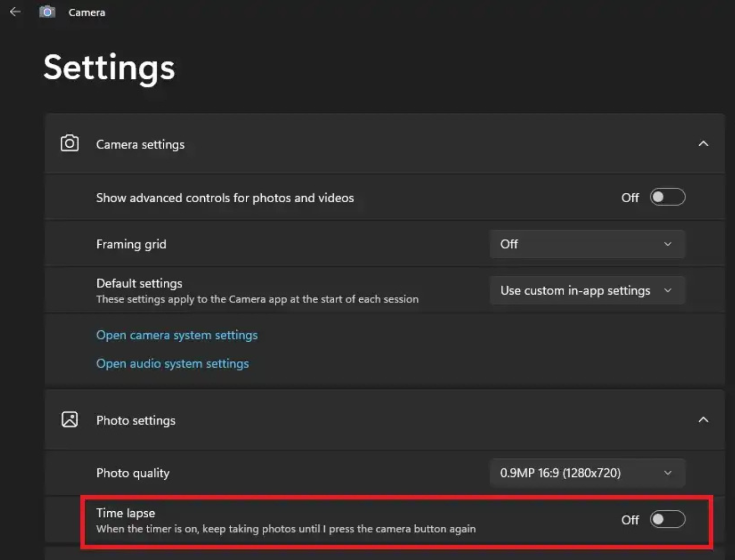
Task: Click the Time lapse row title
Action: pos(125,513)
